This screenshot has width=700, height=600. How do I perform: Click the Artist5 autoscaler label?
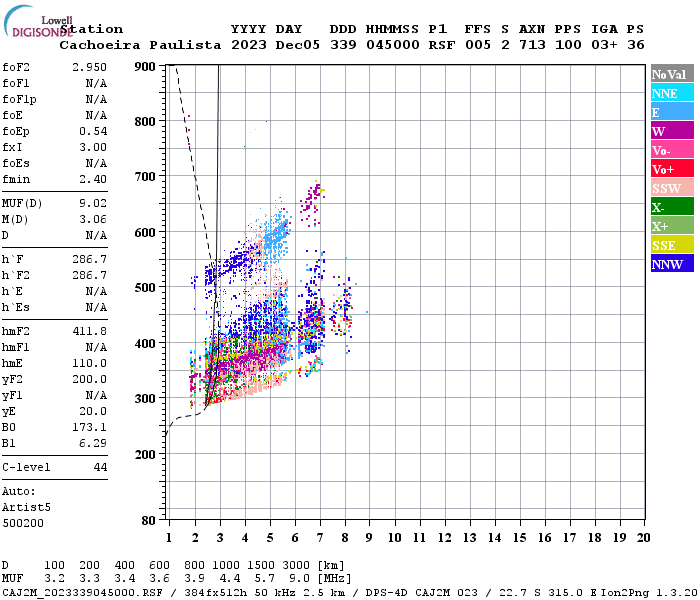(26, 508)
